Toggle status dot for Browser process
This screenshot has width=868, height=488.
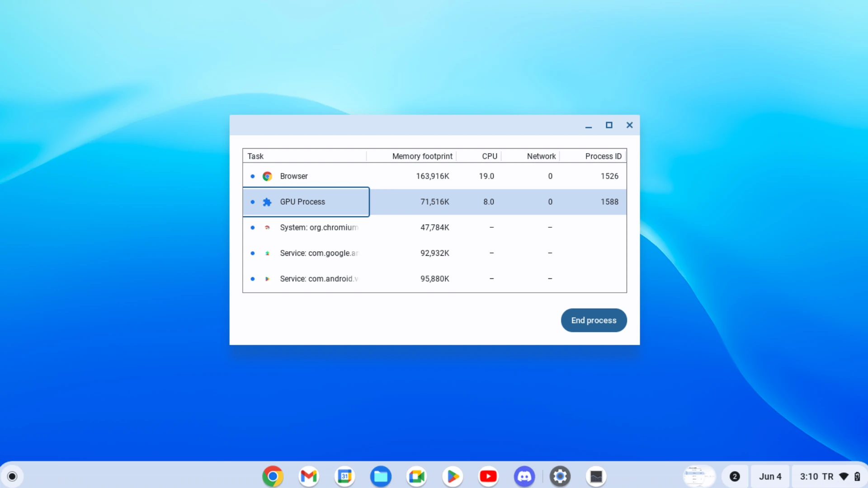click(x=252, y=176)
